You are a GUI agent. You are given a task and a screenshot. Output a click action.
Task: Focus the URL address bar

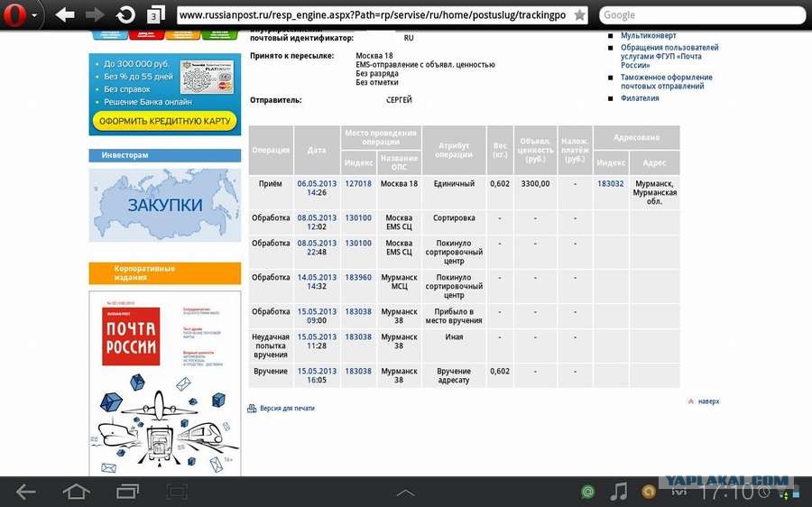[x=373, y=15]
